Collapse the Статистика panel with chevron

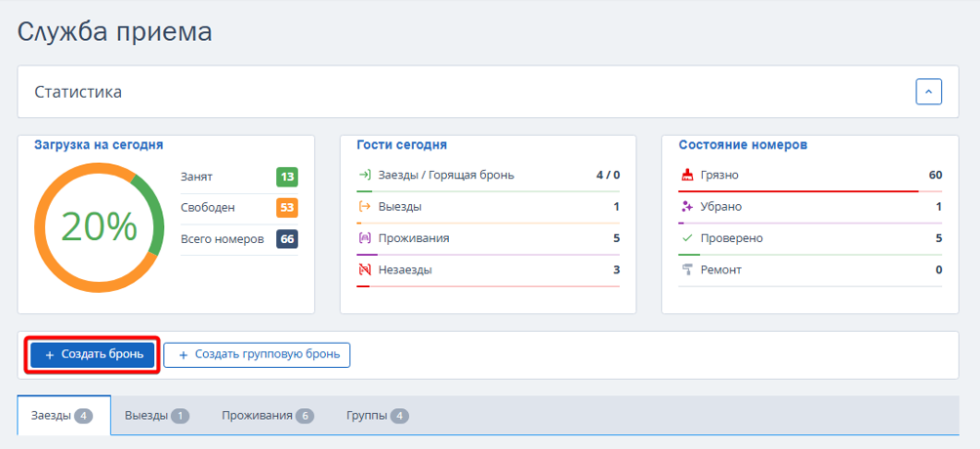tap(928, 92)
